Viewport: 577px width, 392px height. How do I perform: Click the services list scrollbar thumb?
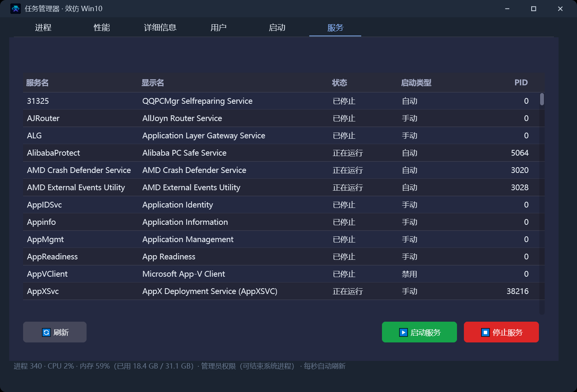pyautogui.click(x=542, y=99)
